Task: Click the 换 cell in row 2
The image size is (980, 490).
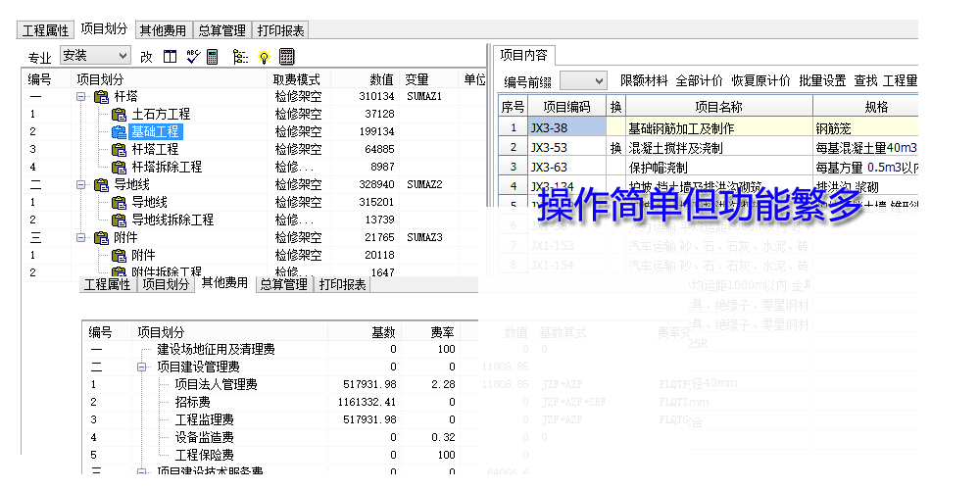Action: tap(616, 148)
